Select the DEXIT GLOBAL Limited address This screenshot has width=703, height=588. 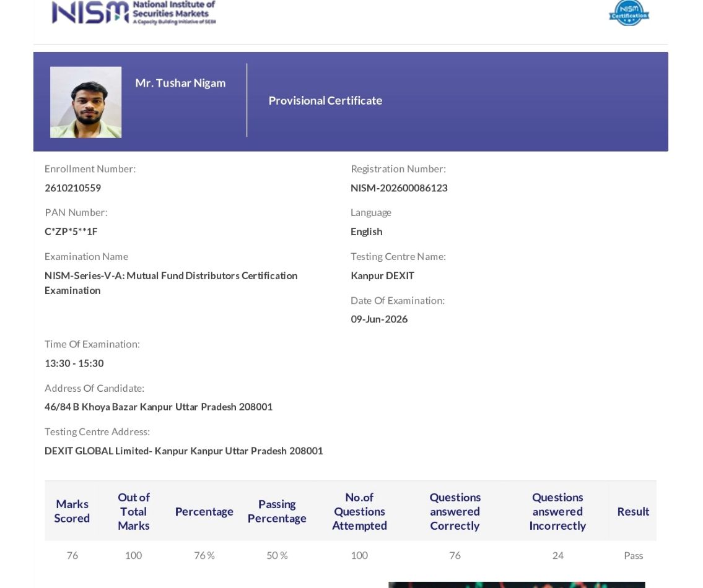(x=183, y=451)
